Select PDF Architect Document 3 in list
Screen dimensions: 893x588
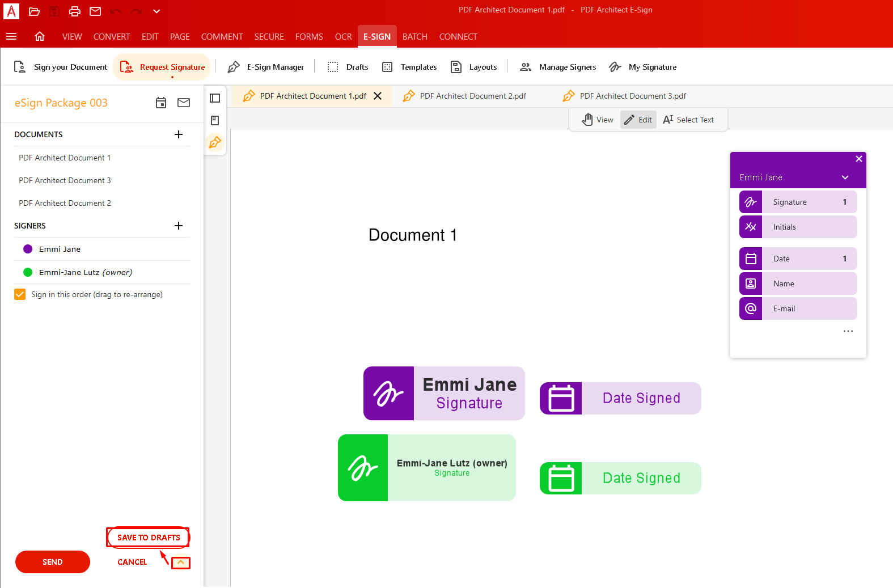[65, 180]
